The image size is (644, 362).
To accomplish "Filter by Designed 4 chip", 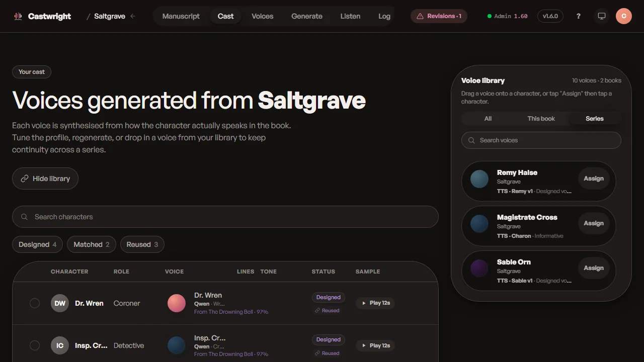I will (x=38, y=244).
